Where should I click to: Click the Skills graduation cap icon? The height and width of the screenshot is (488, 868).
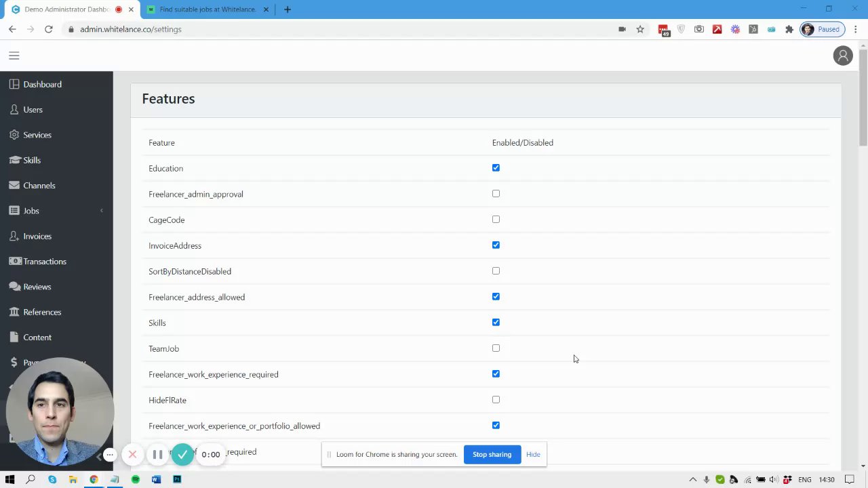[14, 160]
